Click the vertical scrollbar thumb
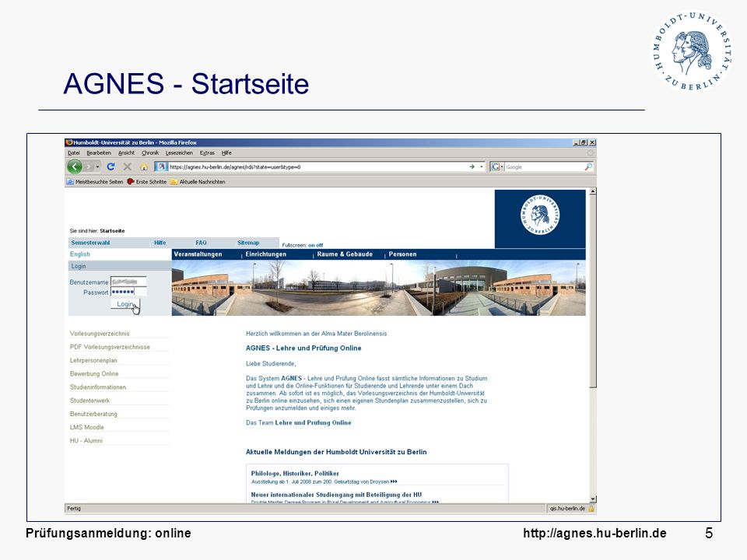747x560 pixels. pyautogui.click(x=593, y=292)
